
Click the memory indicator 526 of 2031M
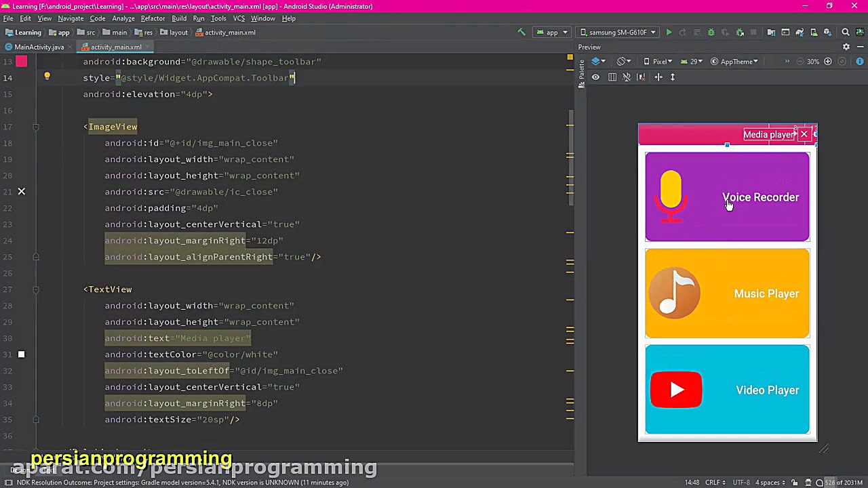point(844,483)
